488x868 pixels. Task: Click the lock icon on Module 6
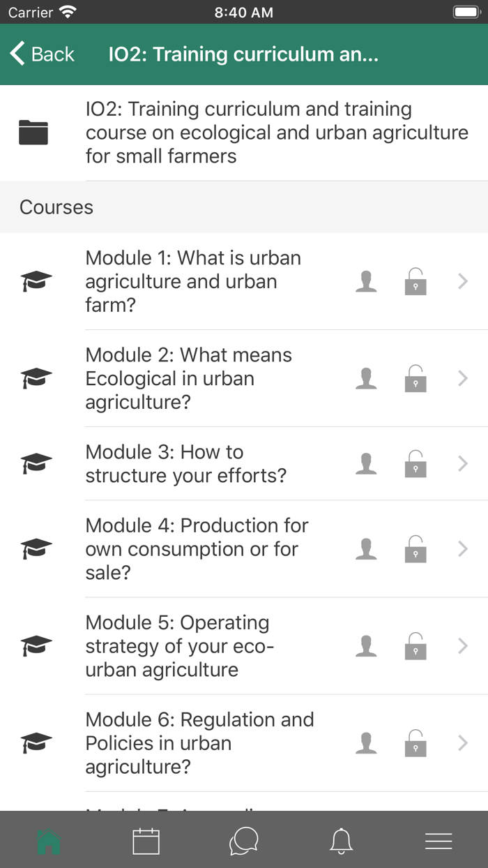coord(415,742)
